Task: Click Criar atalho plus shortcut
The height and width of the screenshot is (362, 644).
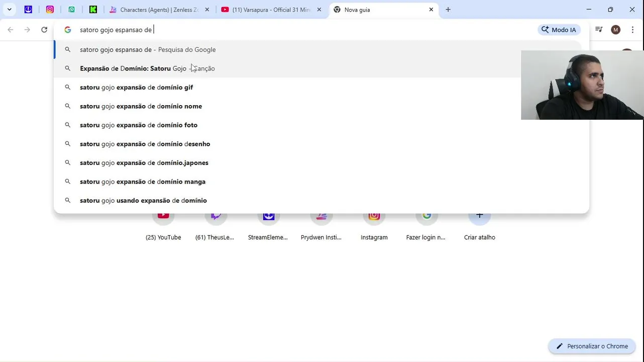Action: click(480, 225)
